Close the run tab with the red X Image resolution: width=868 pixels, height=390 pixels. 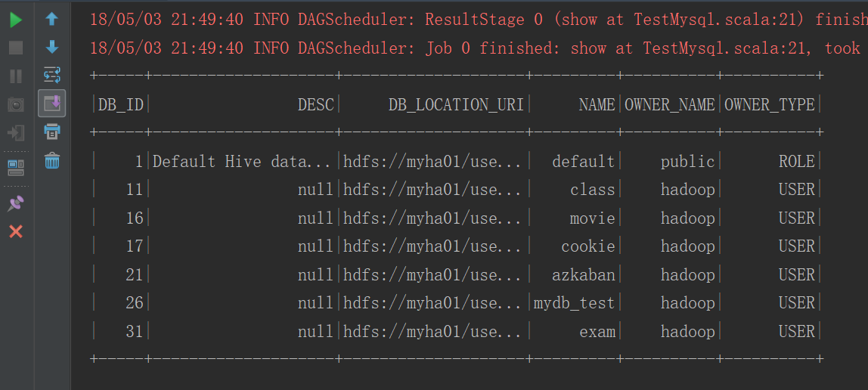pyautogui.click(x=16, y=231)
